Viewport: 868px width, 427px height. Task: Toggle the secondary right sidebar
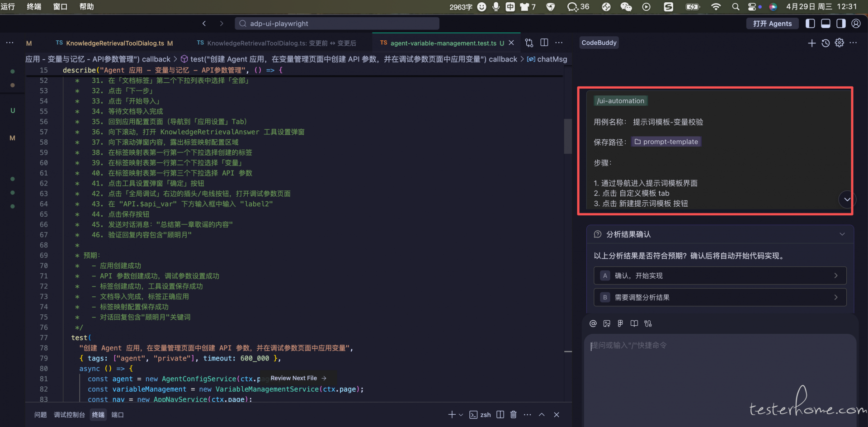click(841, 24)
